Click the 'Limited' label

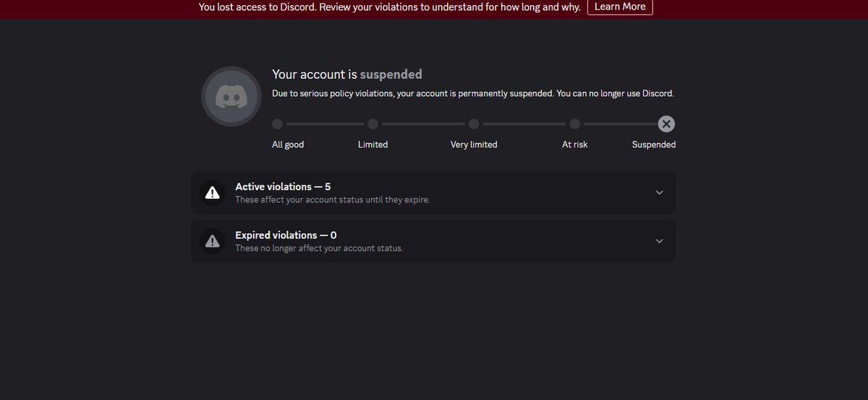click(373, 145)
